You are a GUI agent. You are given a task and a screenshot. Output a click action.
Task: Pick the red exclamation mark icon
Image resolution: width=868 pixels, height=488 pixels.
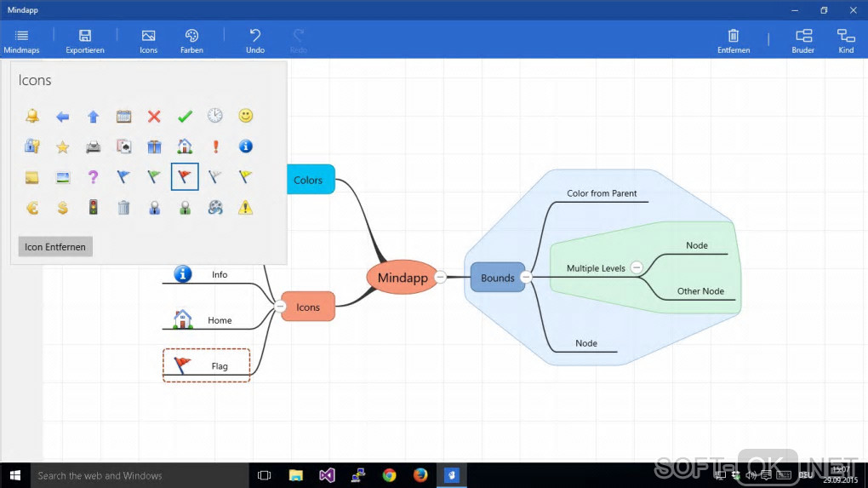pyautogui.click(x=216, y=146)
